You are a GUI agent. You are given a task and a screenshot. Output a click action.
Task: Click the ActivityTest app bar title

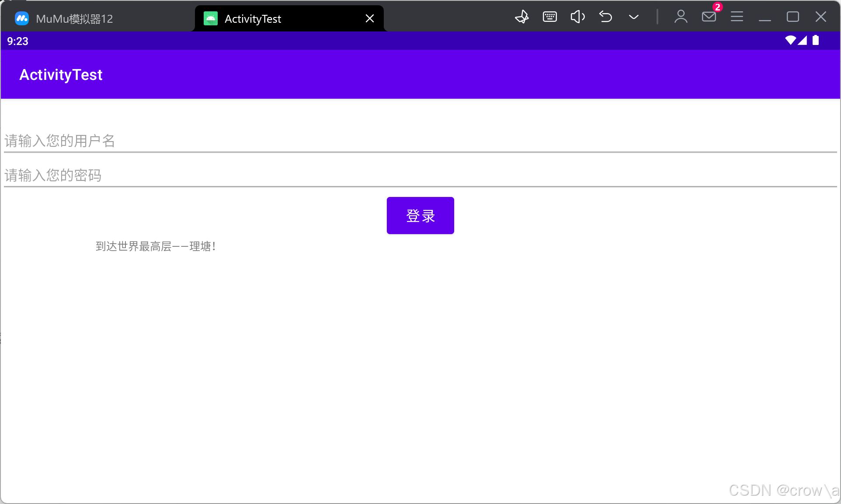tap(61, 75)
